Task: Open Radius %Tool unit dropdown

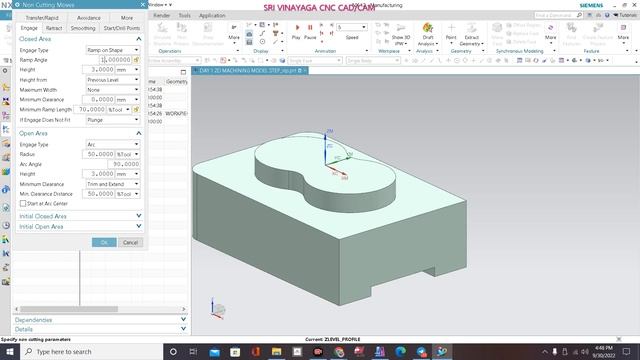Action: point(128,154)
